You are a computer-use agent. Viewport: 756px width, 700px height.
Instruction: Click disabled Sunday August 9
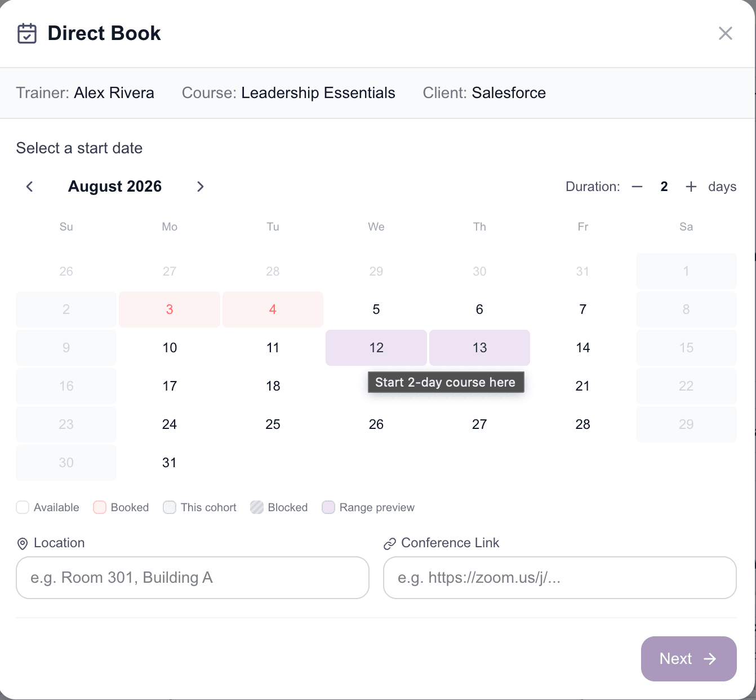click(x=66, y=348)
